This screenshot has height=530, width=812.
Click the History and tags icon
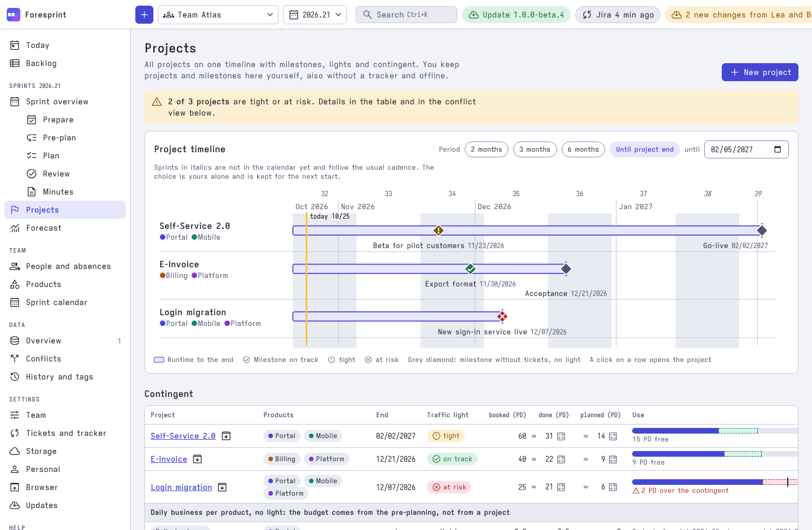(x=15, y=377)
